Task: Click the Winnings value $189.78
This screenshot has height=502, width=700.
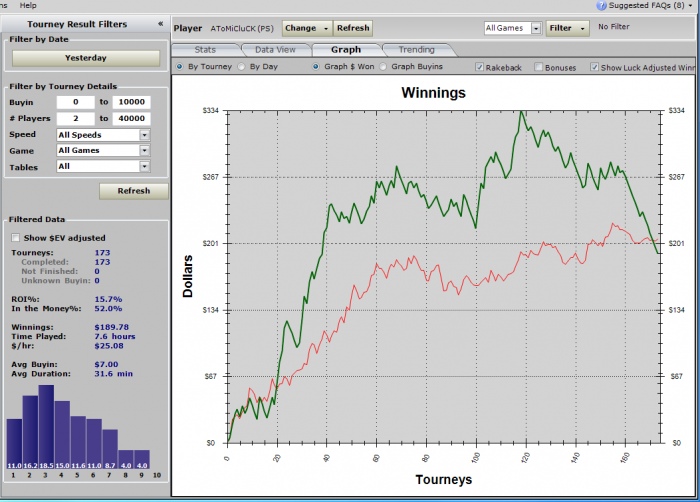Action: click(112, 327)
